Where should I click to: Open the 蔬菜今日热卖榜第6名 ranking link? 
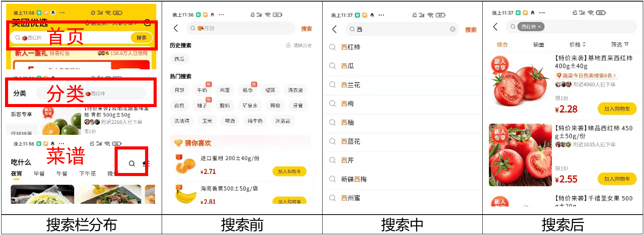(587, 76)
